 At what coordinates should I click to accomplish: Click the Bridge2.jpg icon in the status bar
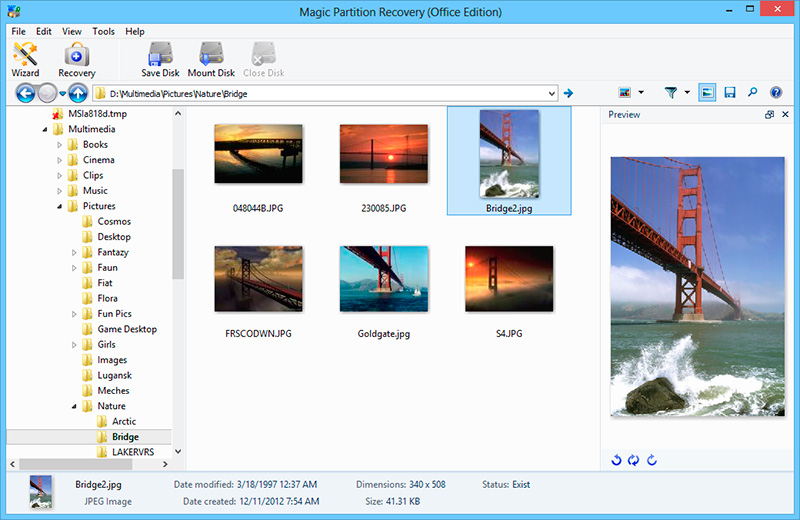(41, 492)
